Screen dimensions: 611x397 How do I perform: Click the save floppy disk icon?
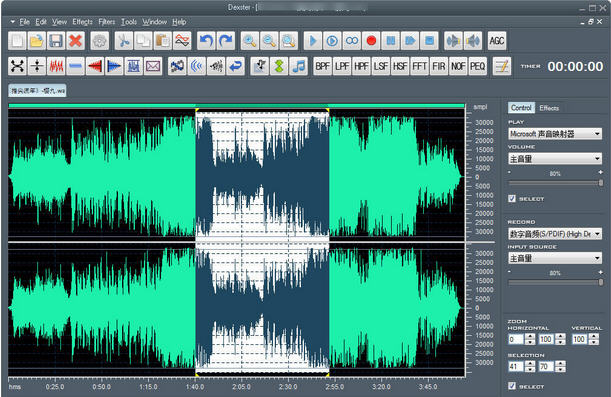(56, 41)
